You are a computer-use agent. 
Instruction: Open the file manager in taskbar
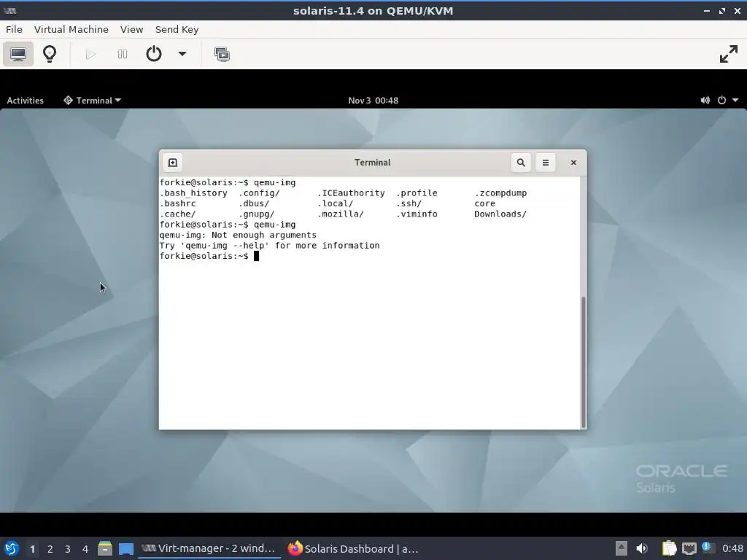tap(105, 548)
